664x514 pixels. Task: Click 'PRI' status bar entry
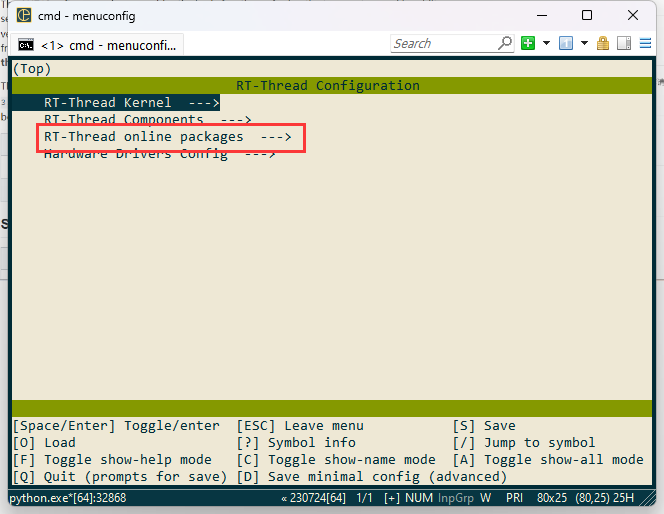(514, 498)
